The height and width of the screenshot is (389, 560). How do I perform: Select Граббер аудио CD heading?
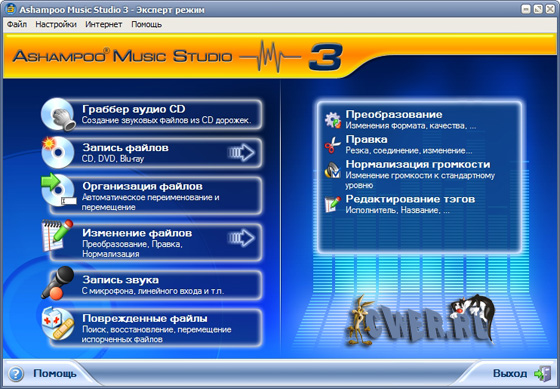(134, 109)
